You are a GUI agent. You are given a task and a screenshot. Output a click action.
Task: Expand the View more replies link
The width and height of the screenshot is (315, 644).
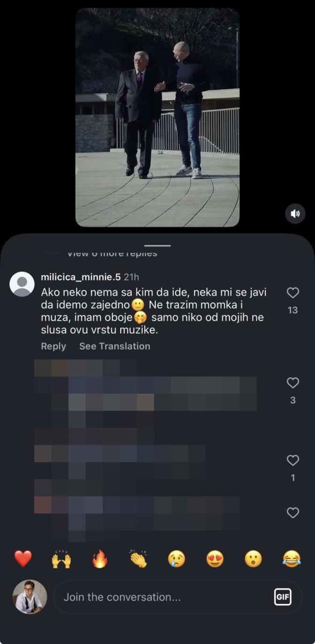click(112, 254)
